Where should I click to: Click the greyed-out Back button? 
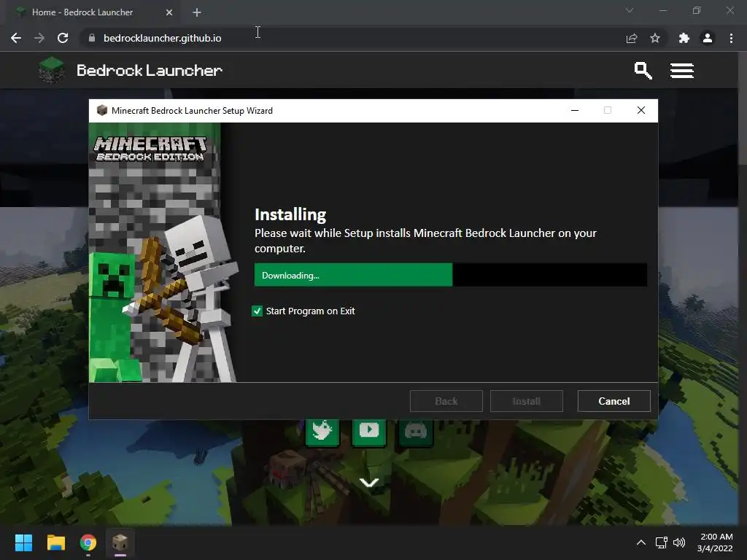[x=446, y=401]
